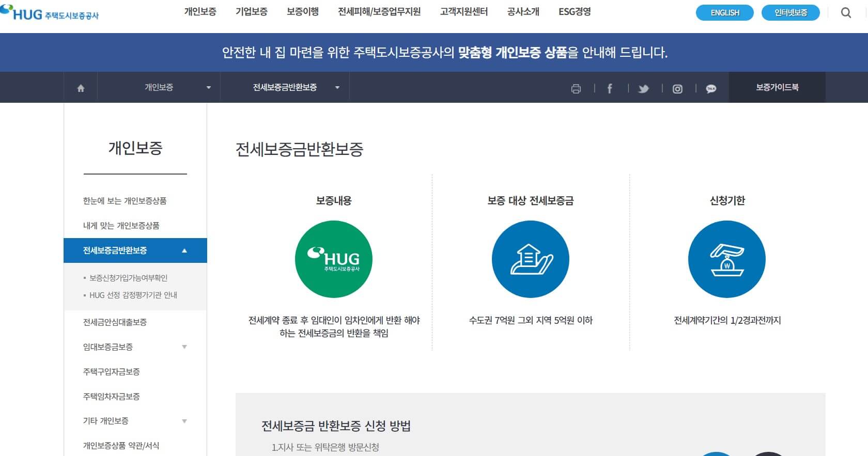Click text 수도권 7억원 그외 지역 5억원 이하
Viewport: 868px width, 456px height.
531,320
